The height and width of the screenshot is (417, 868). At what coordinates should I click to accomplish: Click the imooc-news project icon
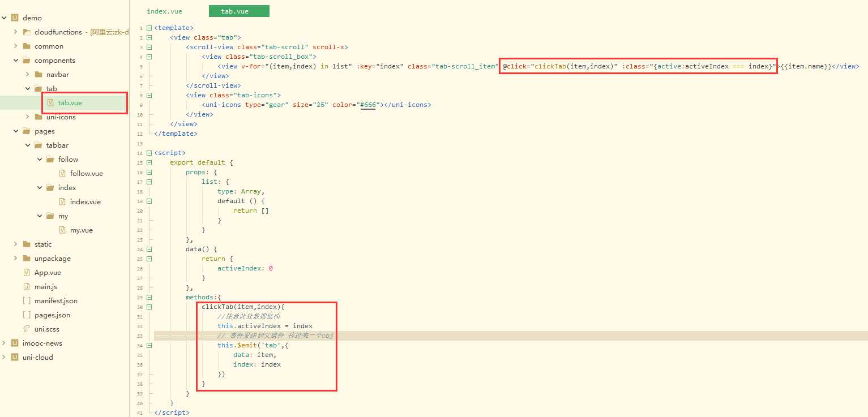(x=15, y=343)
